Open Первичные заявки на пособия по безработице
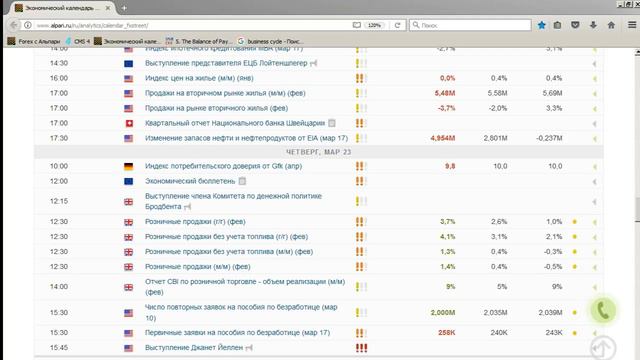Screen dimensions: 640x360 [238, 332]
